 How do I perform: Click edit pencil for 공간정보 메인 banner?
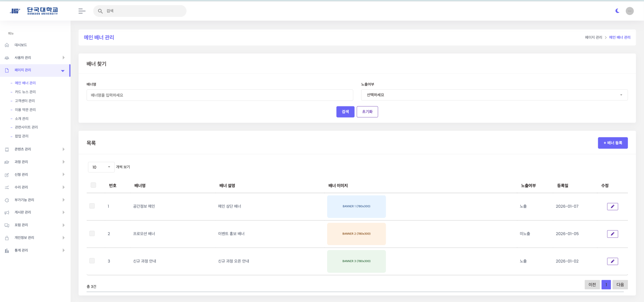tap(612, 206)
